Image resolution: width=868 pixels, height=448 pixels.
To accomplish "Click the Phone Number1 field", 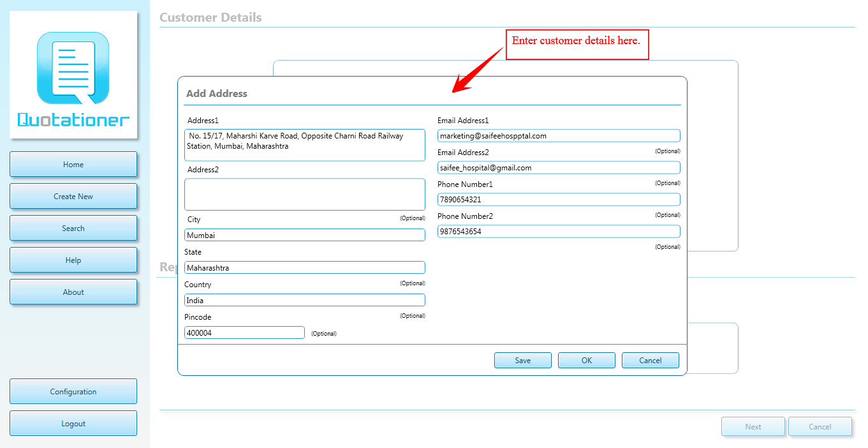I will [x=559, y=199].
